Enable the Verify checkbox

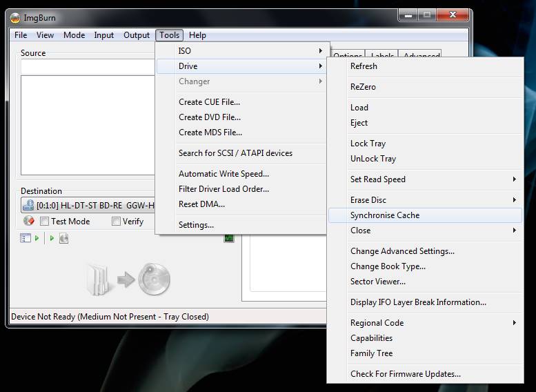(116, 222)
